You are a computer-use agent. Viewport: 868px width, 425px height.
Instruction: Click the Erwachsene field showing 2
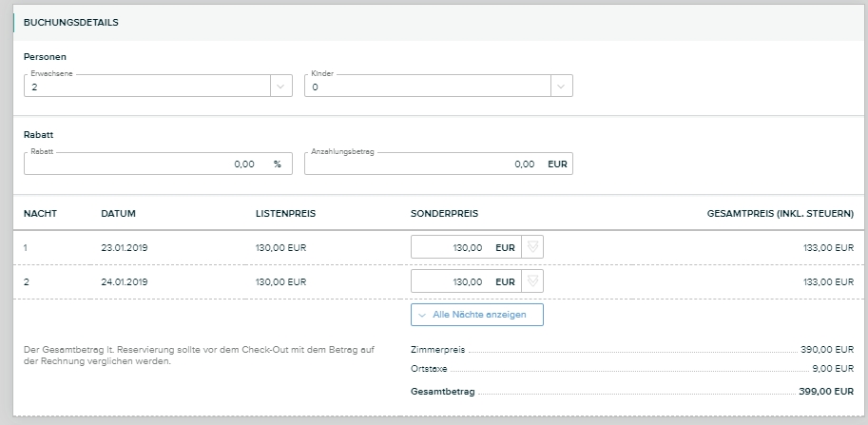click(x=146, y=87)
